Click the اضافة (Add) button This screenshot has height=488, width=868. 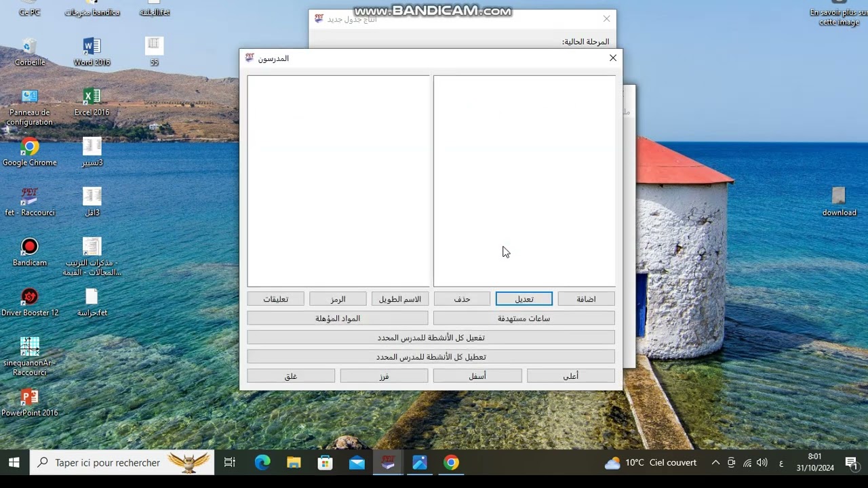coord(586,299)
